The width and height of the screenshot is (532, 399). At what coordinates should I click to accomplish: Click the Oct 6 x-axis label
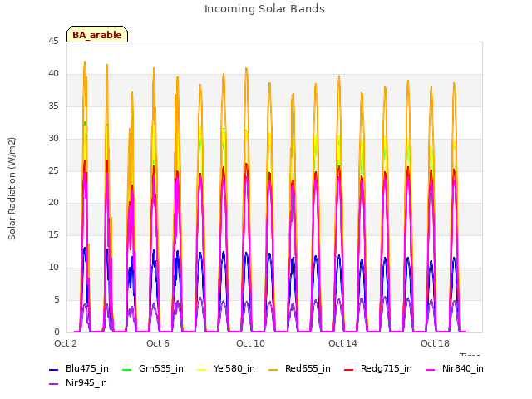click(x=158, y=343)
